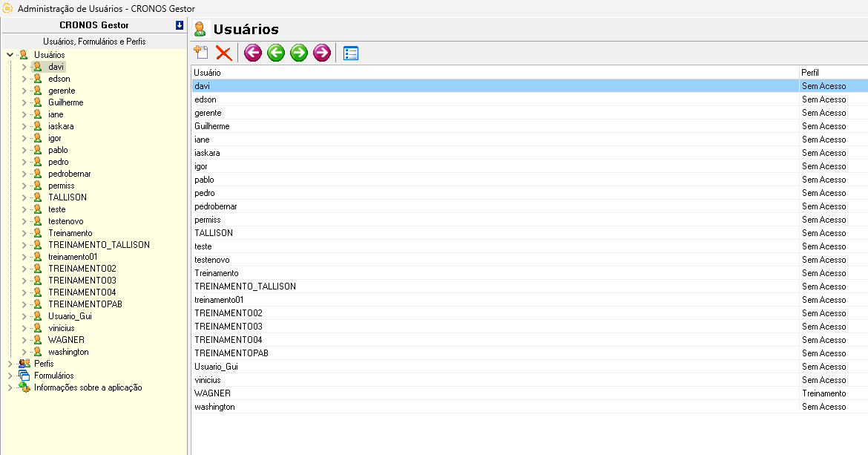Click the user icon next to edson in tree
Screen dimensions: 868x455
[x=38, y=79]
